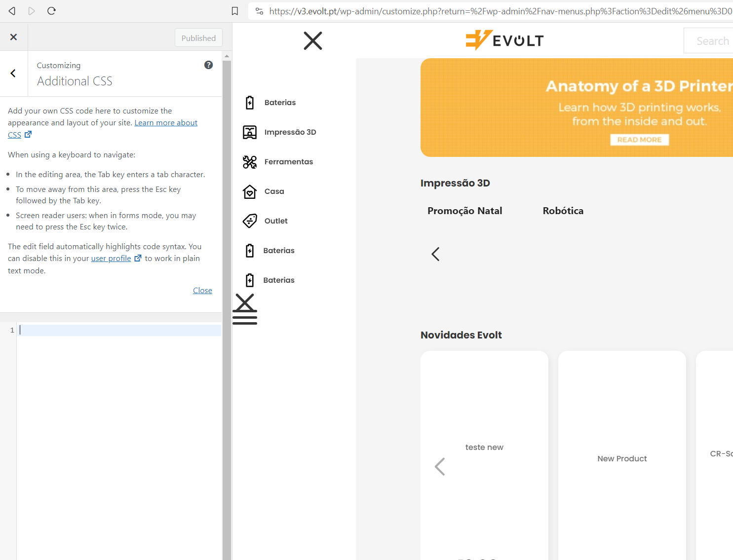Open the user profile link
The image size is (733, 560).
(x=111, y=259)
